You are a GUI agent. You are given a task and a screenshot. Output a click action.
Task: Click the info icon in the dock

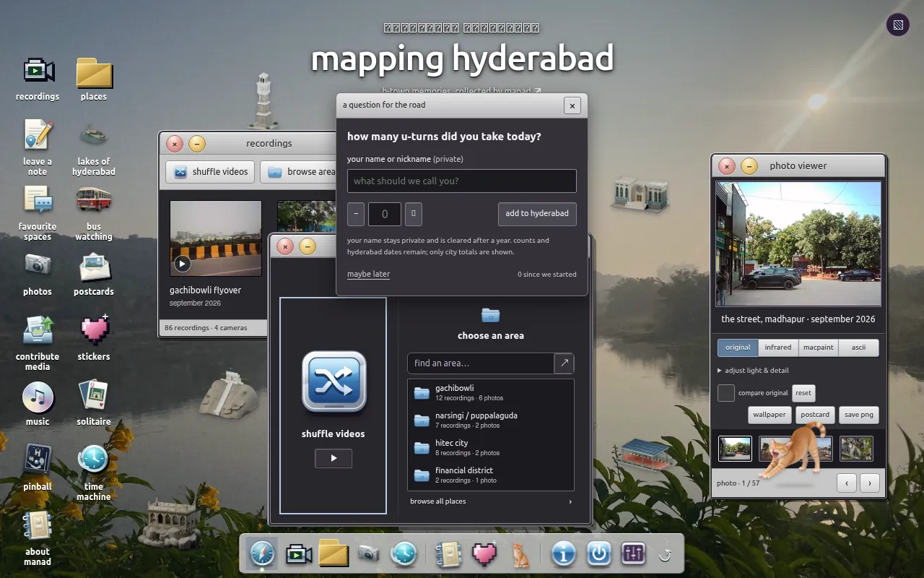pyautogui.click(x=563, y=554)
